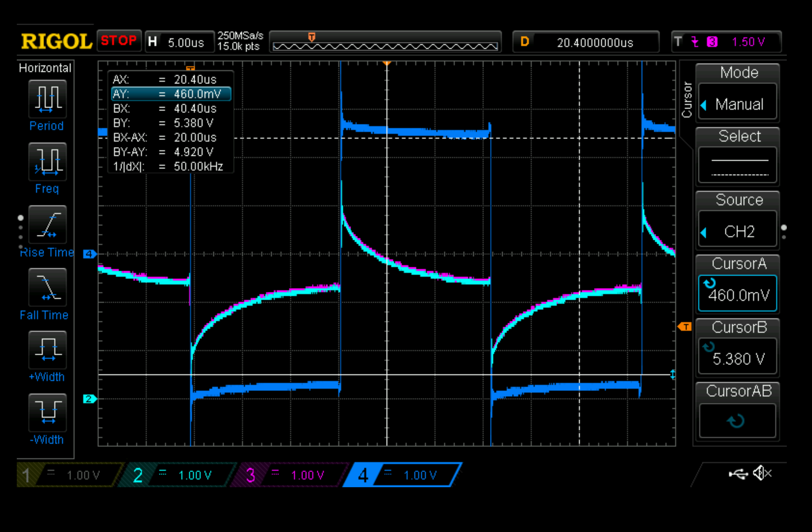Click the BY-AY = 4.920 V readout
This screenshot has height=532, width=812.
click(171, 152)
